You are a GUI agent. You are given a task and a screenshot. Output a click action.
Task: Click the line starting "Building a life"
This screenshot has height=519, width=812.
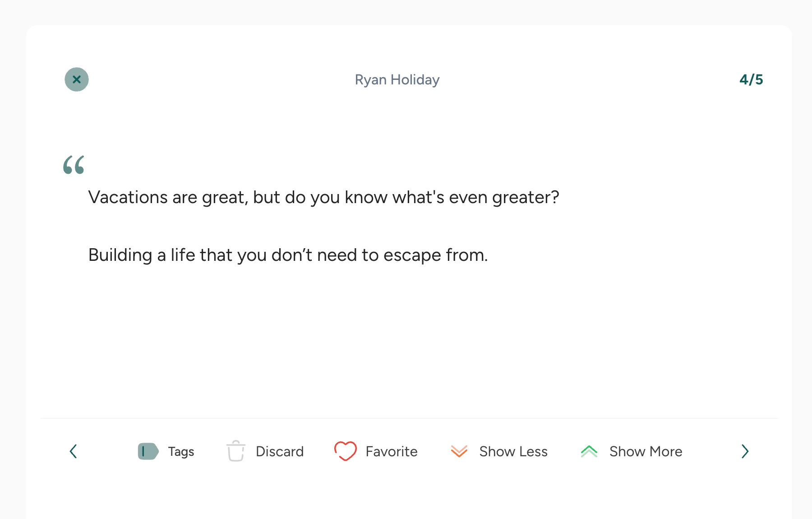tap(288, 255)
